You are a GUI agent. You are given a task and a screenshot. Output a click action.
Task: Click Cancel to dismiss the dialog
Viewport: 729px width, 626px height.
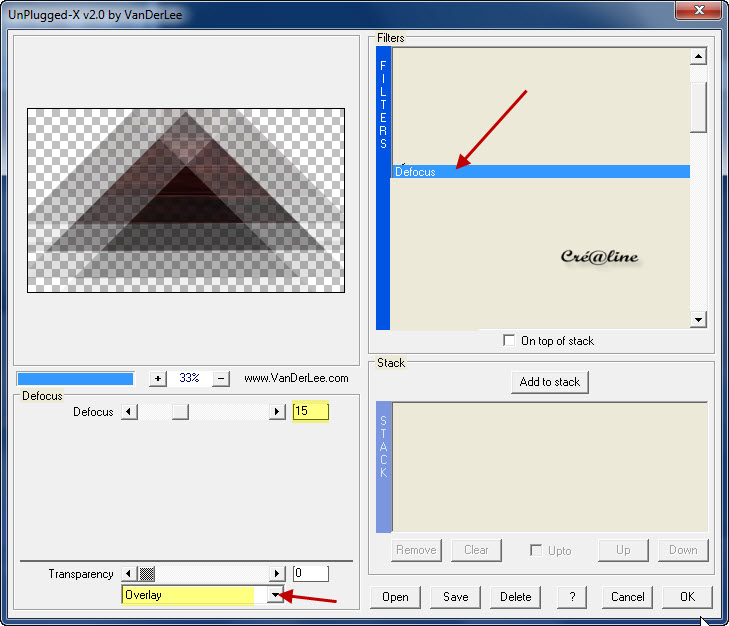[x=627, y=597]
